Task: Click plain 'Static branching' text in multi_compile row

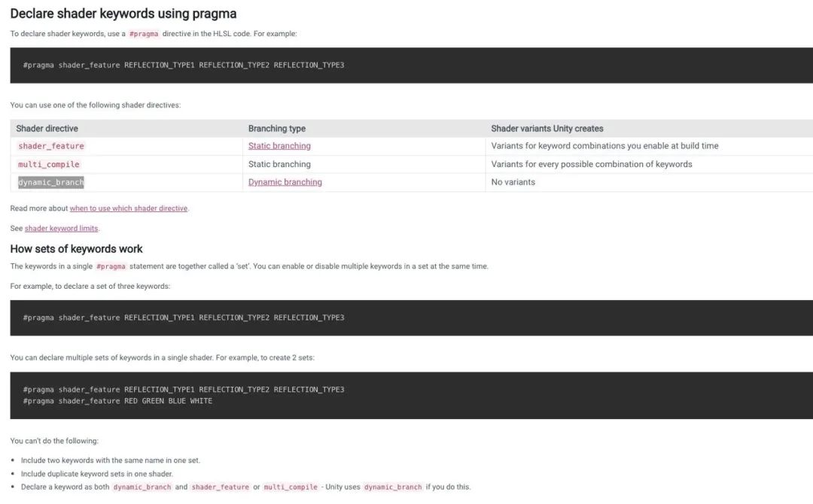Action: (279, 164)
